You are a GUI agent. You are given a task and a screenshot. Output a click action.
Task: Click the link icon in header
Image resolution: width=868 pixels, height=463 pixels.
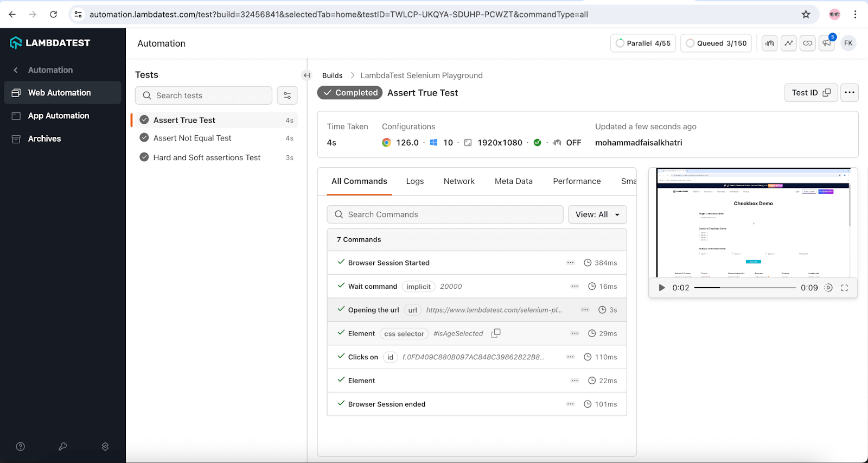click(808, 43)
